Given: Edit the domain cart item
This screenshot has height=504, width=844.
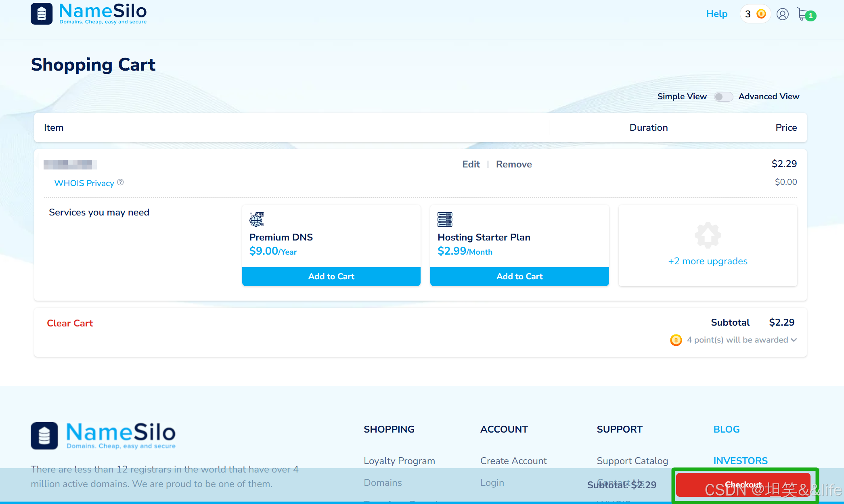Looking at the screenshot, I should (x=471, y=164).
